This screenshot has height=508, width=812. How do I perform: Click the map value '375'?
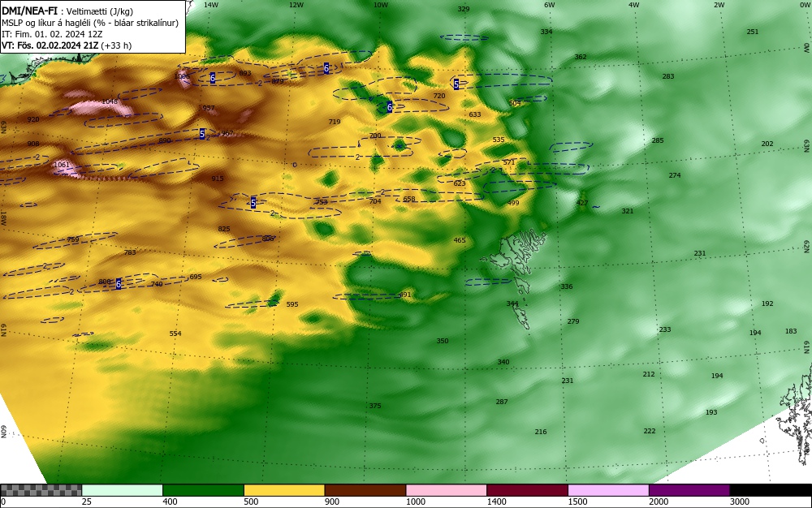coord(375,406)
